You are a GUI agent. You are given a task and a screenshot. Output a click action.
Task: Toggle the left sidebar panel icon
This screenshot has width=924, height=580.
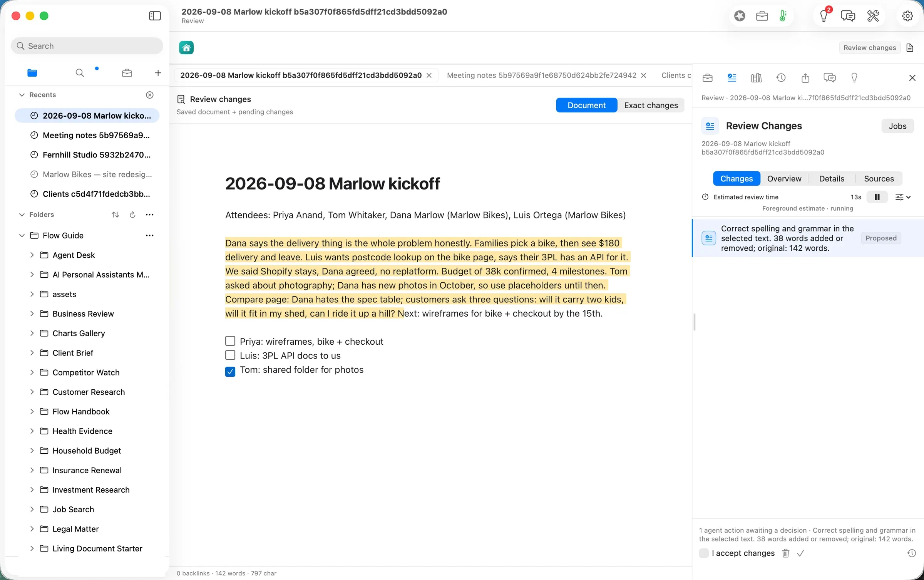(x=155, y=16)
